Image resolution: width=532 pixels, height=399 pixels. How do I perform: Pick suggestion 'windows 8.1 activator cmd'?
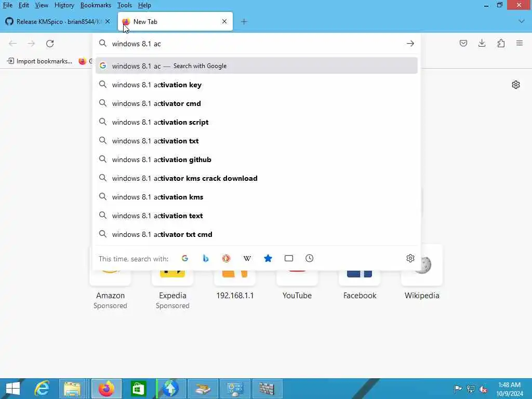[256, 103]
